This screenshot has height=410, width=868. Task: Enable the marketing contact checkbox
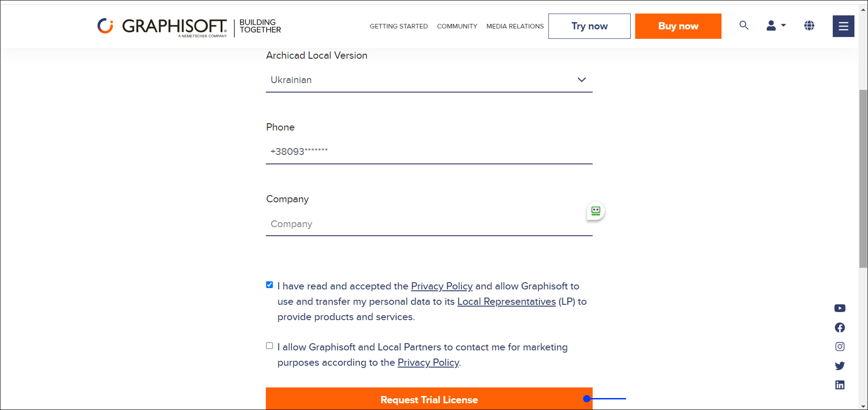tap(269, 346)
